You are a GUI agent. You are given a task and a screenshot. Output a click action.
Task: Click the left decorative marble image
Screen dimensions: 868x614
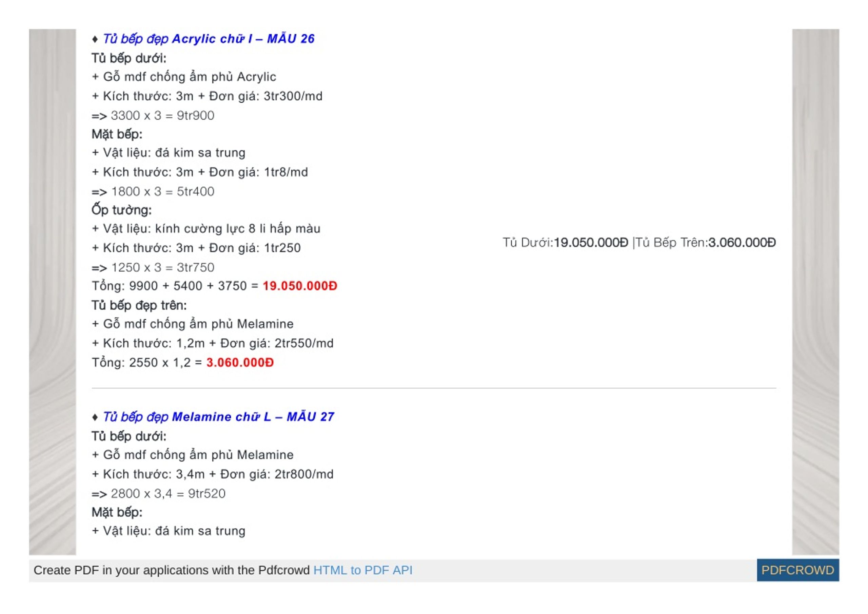click(x=53, y=292)
